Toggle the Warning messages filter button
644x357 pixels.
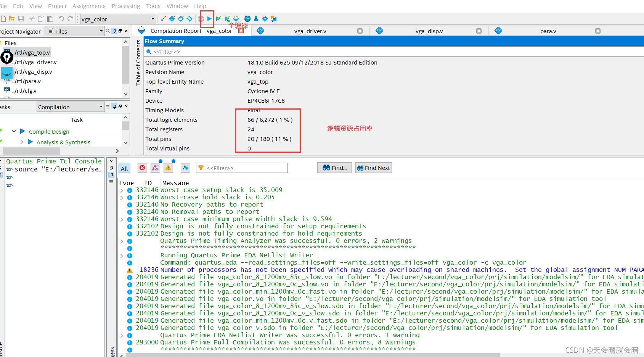click(x=168, y=168)
